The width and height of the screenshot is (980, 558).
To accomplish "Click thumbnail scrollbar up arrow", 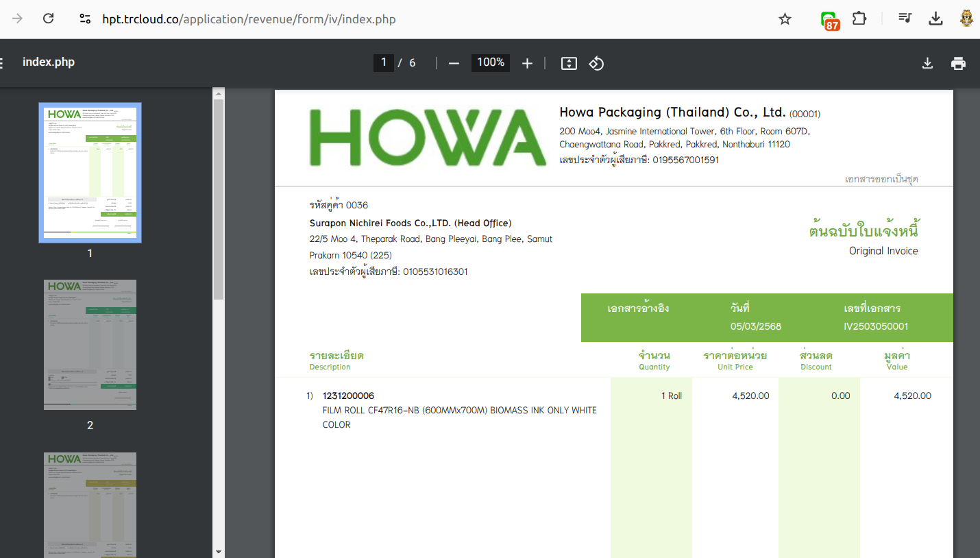I will click(x=219, y=93).
